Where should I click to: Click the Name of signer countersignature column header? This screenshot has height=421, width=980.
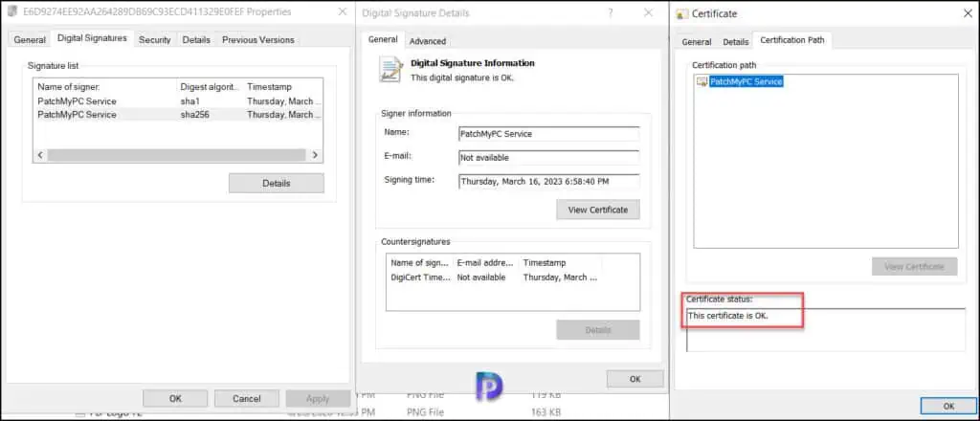(420, 263)
